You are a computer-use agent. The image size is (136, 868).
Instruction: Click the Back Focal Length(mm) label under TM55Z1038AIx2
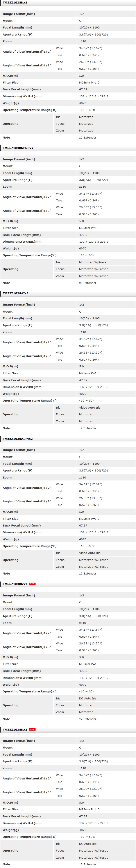click(x=21, y=380)
